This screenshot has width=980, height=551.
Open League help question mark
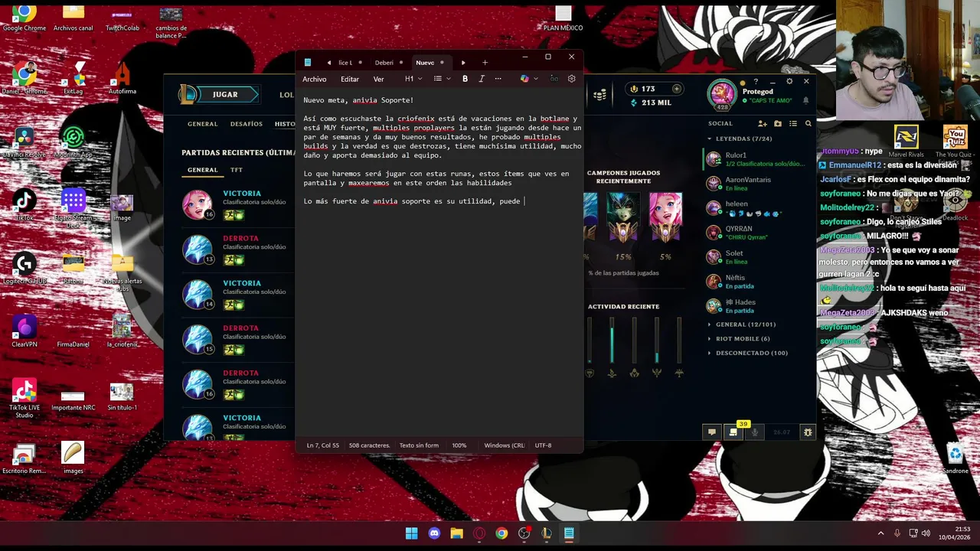click(x=756, y=81)
